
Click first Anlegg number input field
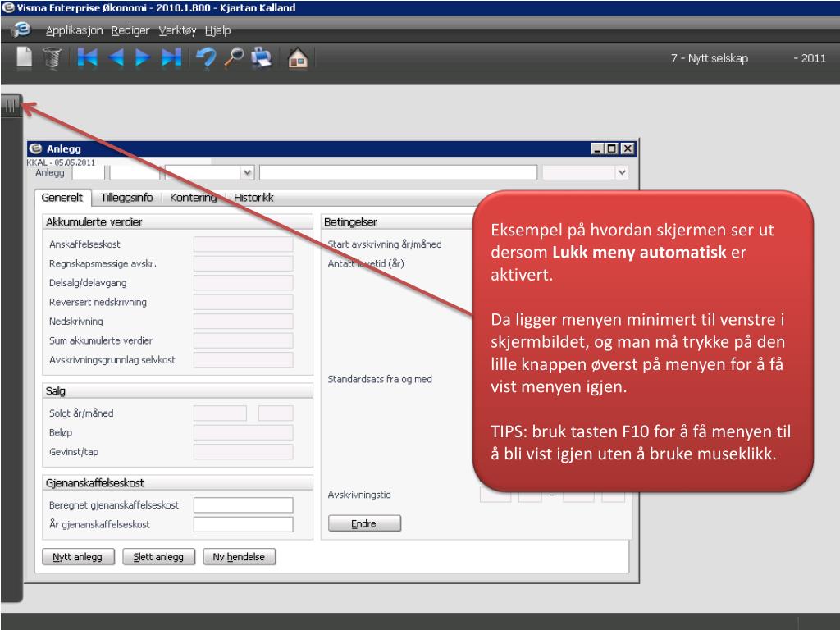pyautogui.click(x=89, y=172)
